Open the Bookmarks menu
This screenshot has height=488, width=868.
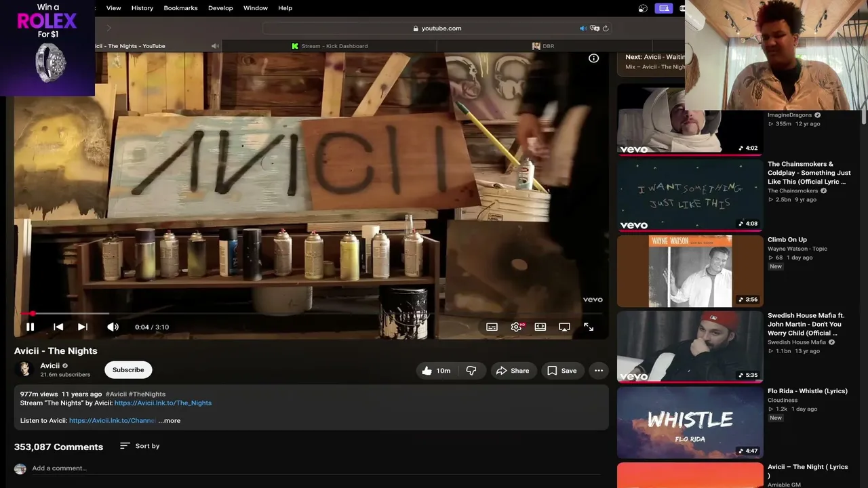[x=180, y=8]
